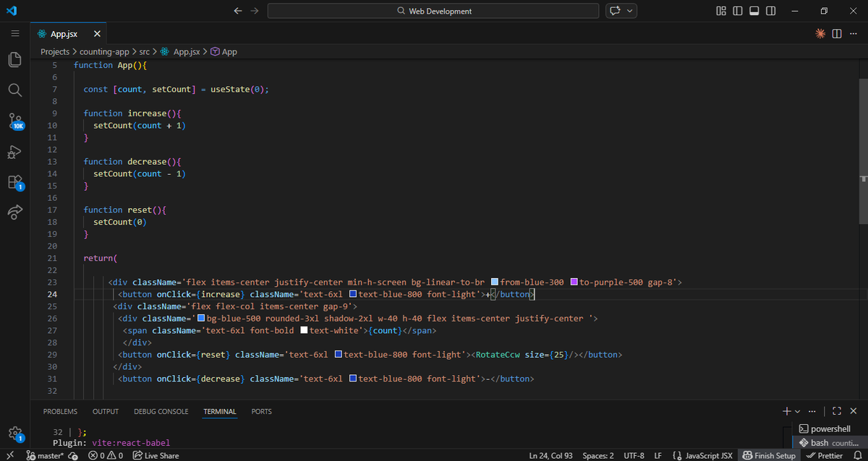Show errors and warnings count
The image size is (868, 461).
[106, 455]
